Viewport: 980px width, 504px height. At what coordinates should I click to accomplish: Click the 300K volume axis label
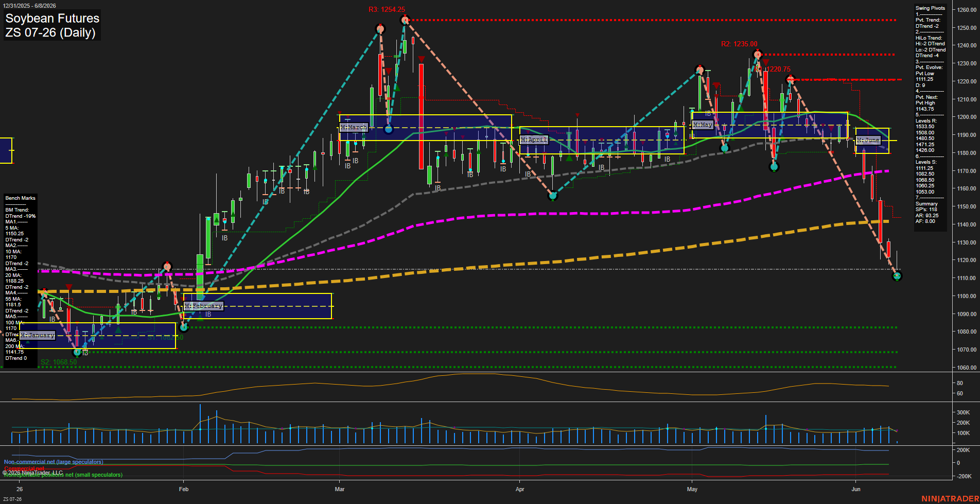pyautogui.click(x=963, y=412)
